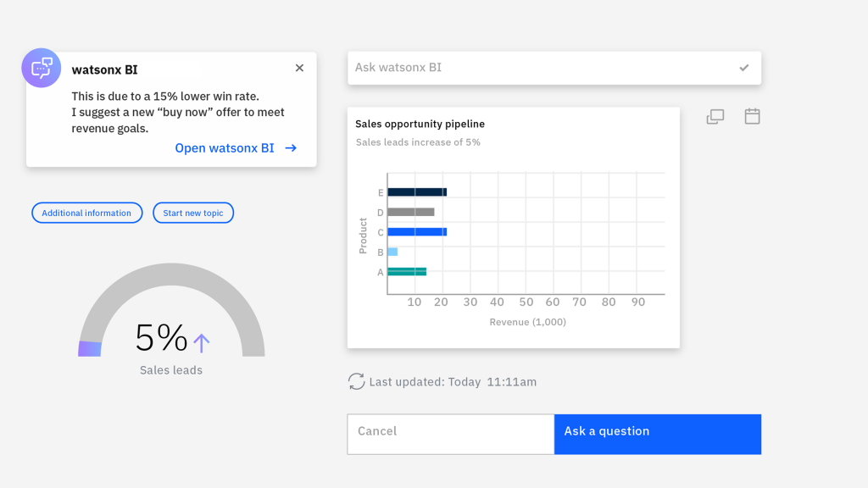Screen dimensions: 868x488
Task: Select the gray Product D bar
Action: pyautogui.click(x=410, y=212)
